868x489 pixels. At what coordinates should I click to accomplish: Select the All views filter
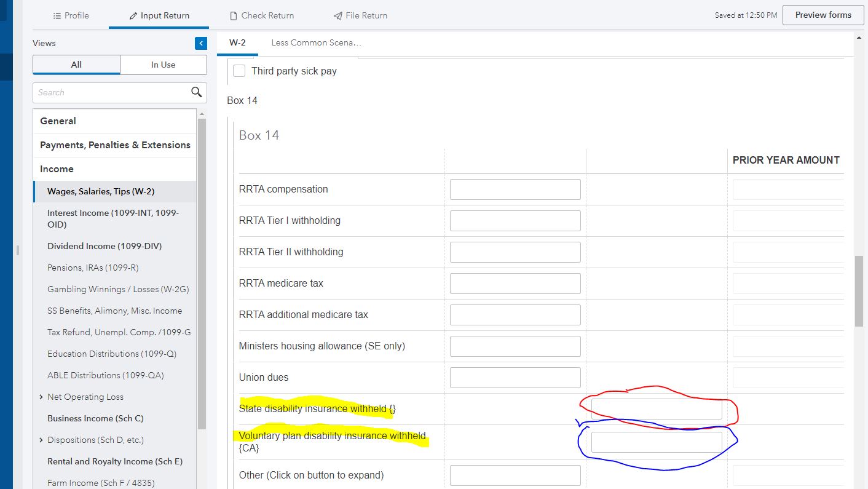coord(76,65)
